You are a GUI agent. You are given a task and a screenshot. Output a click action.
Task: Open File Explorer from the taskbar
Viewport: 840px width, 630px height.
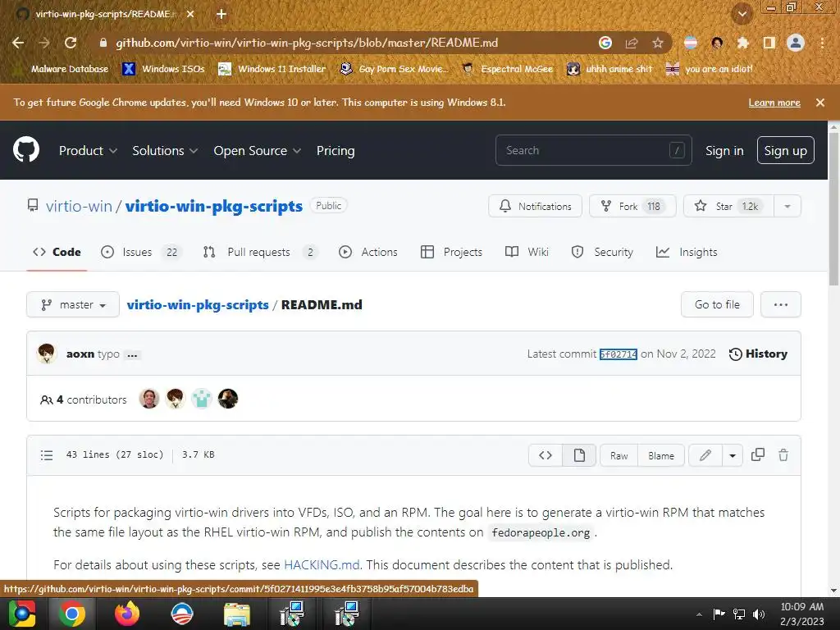click(x=236, y=614)
